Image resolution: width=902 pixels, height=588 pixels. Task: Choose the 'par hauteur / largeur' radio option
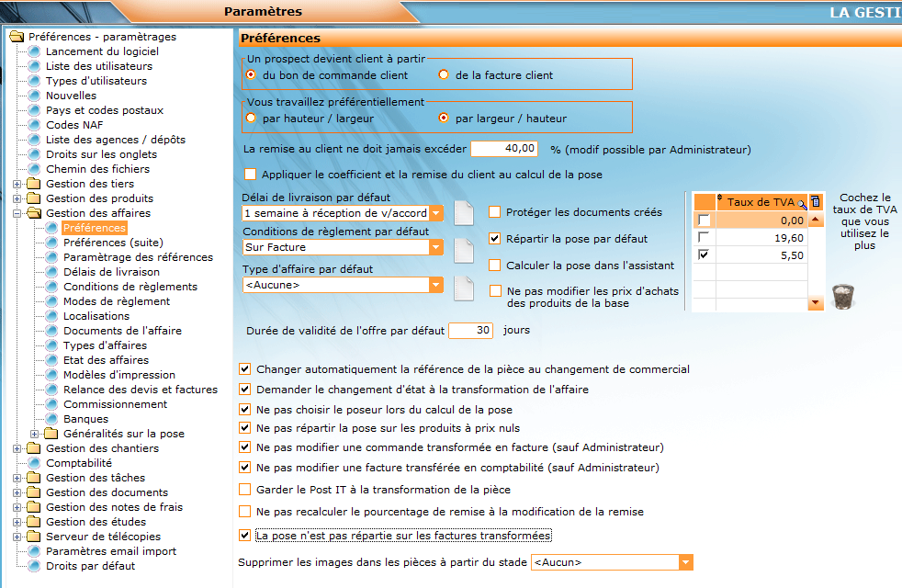tap(251, 118)
